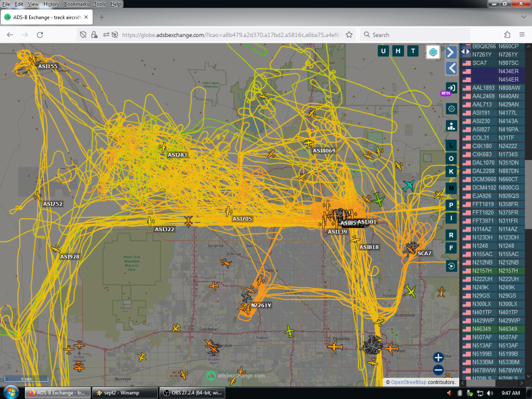Open the history replay icon

(451, 266)
